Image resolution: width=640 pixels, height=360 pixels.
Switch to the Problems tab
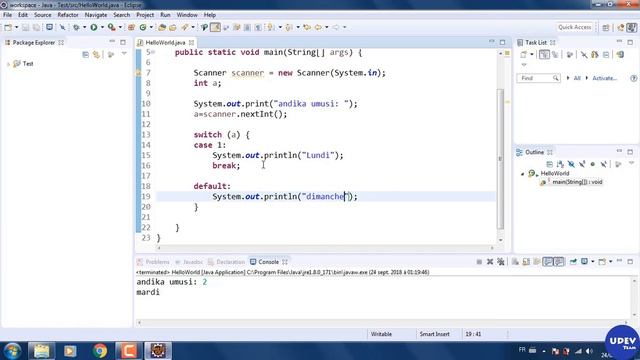(x=153, y=262)
